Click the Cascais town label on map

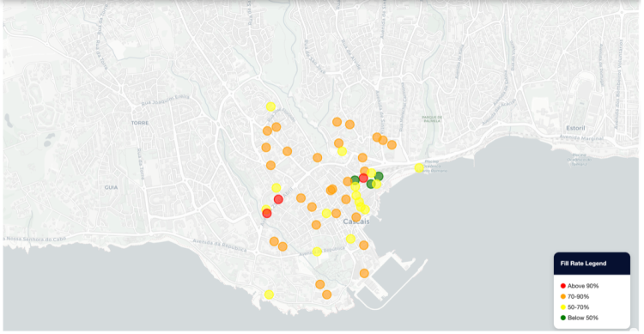tap(356, 222)
